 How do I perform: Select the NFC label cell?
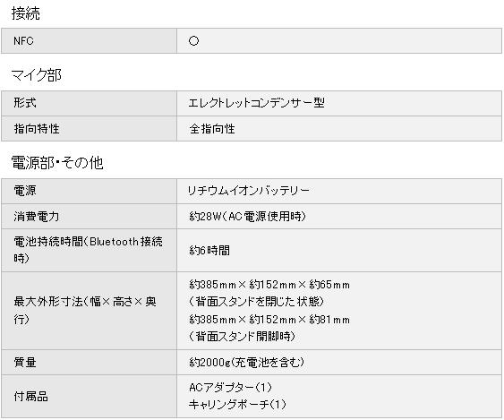click(89, 41)
